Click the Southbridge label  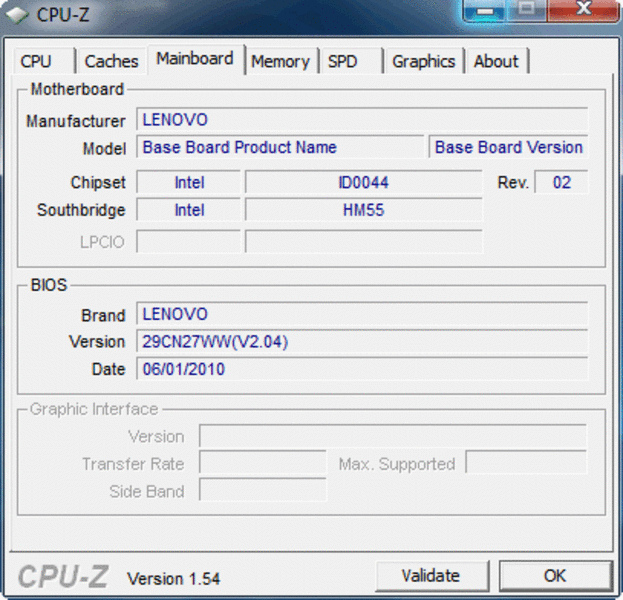click(81, 210)
